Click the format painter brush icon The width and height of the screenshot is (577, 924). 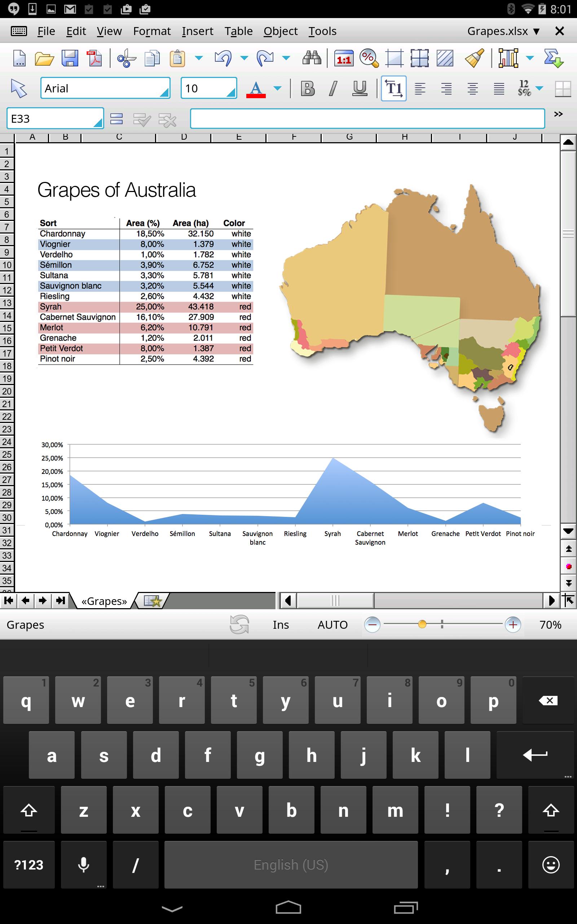[474, 58]
